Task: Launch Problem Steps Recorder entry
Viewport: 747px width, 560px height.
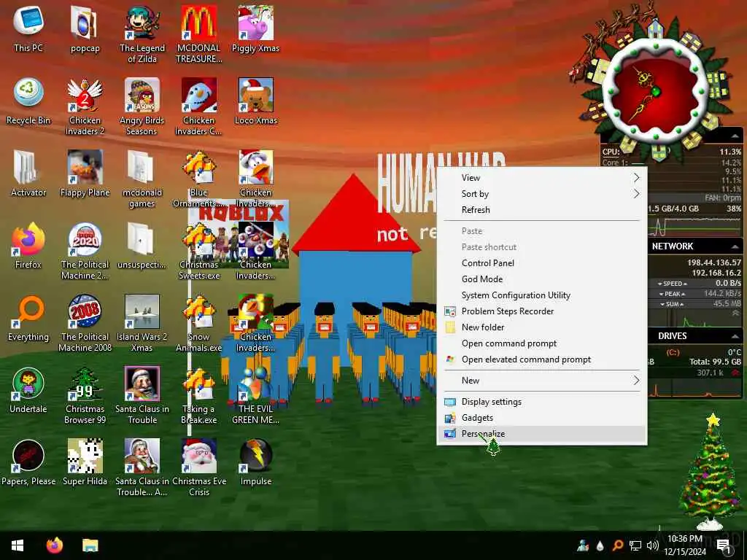Action: [x=542, y=311]
